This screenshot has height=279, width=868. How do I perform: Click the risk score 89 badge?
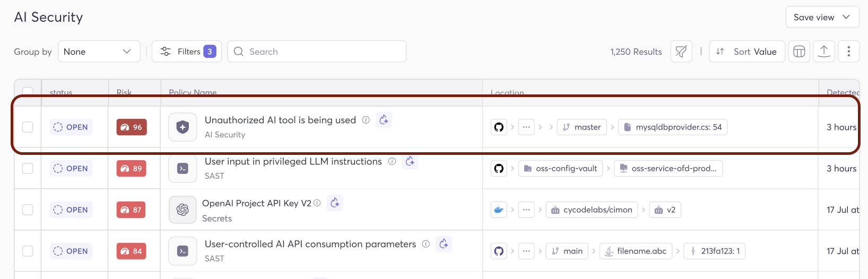coord(132,169)
